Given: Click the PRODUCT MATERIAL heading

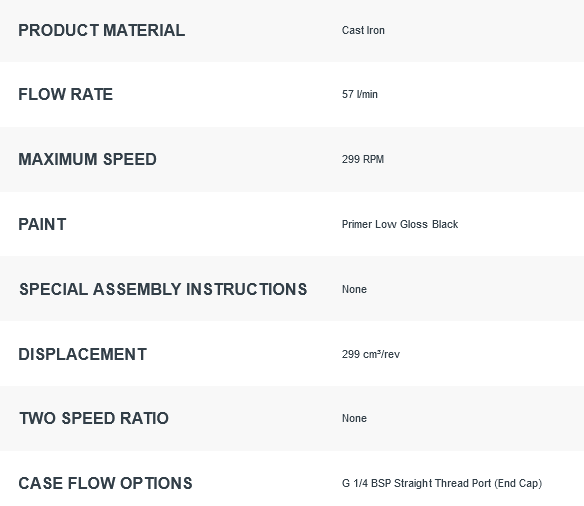Looking at the screenshot, I should click(101, 31).
